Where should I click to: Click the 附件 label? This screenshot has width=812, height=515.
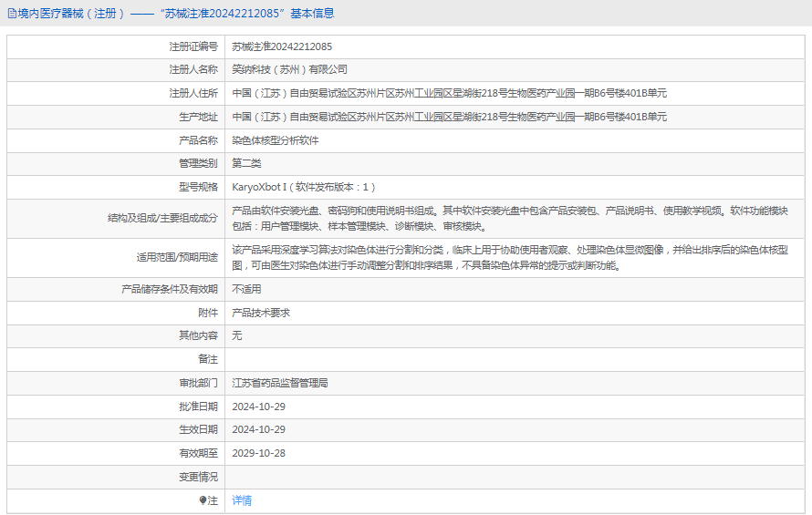(x=208, y=313)
